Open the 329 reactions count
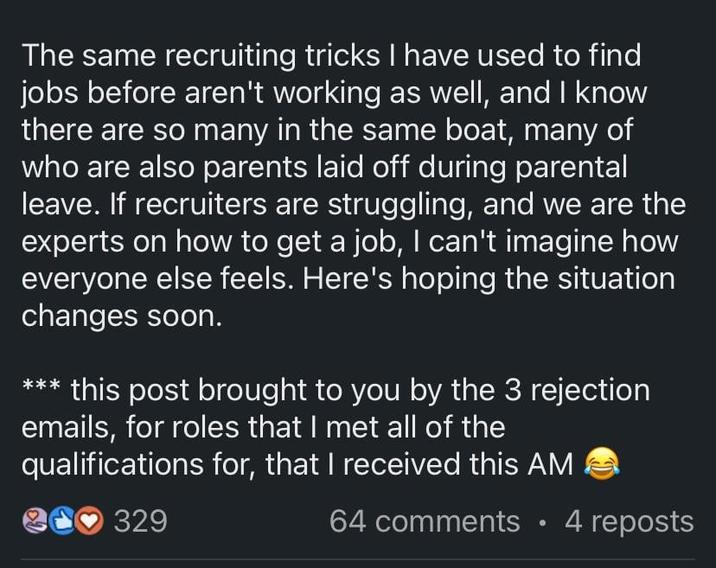 (140, 521)
